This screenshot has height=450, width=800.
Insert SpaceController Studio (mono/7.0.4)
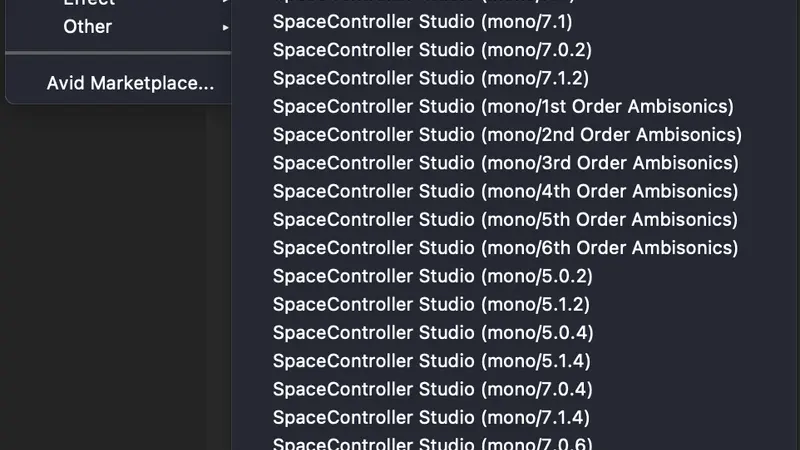(x=433, y=389)
